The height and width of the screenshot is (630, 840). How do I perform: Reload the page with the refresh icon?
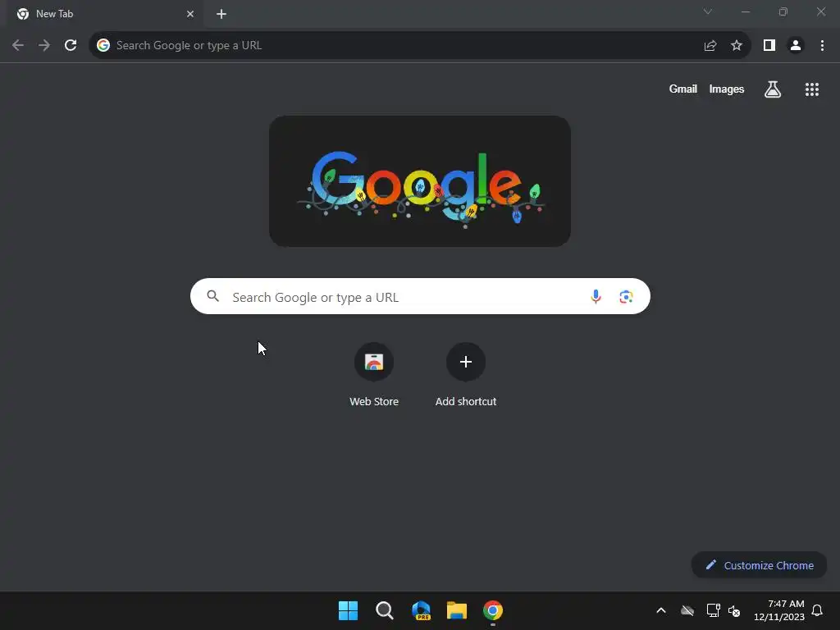pos(71,46)
